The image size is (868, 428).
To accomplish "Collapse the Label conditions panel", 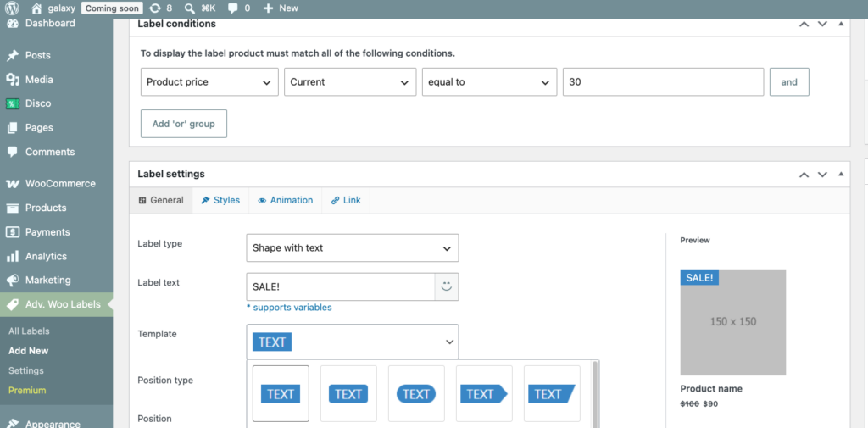I will click(x=841, y=24).
